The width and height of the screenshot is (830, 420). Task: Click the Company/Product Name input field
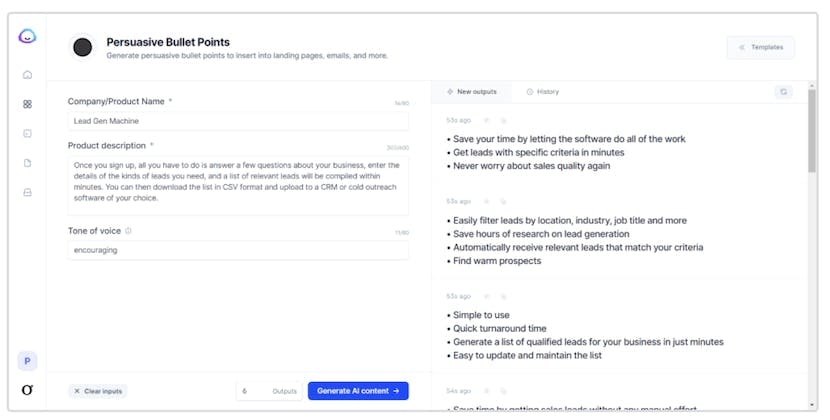click(x=238, y=121)
